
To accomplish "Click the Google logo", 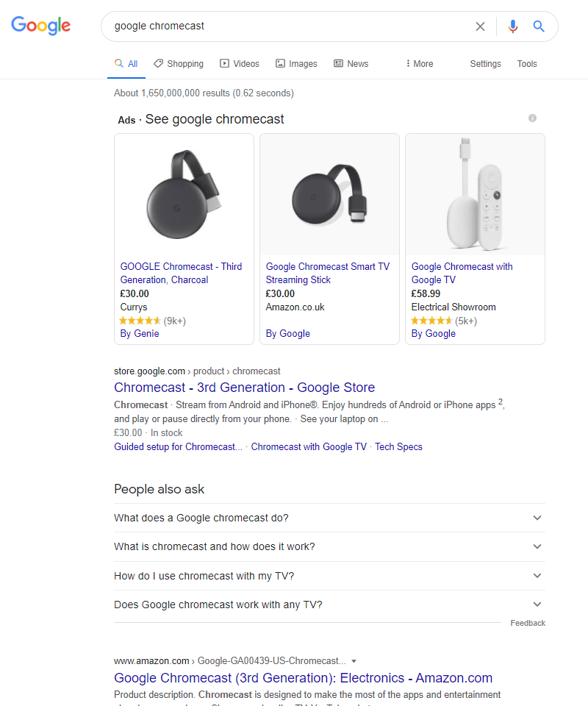I will (41, 26).
